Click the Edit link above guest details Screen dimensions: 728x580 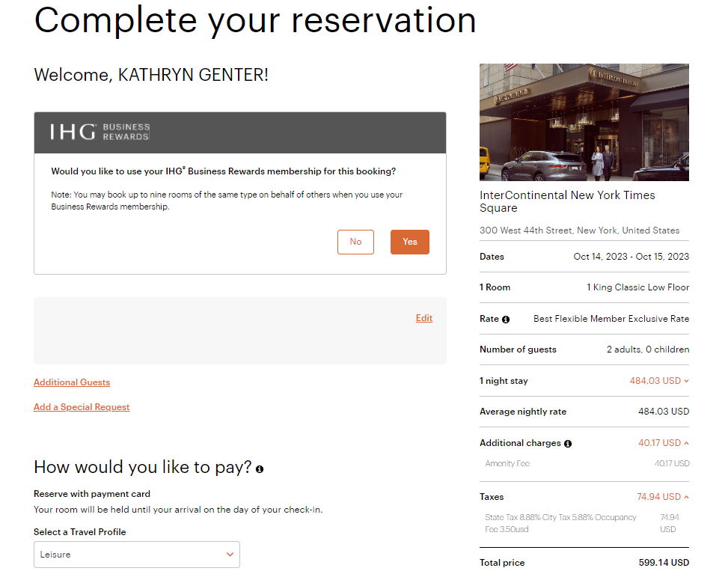point(423,317)
